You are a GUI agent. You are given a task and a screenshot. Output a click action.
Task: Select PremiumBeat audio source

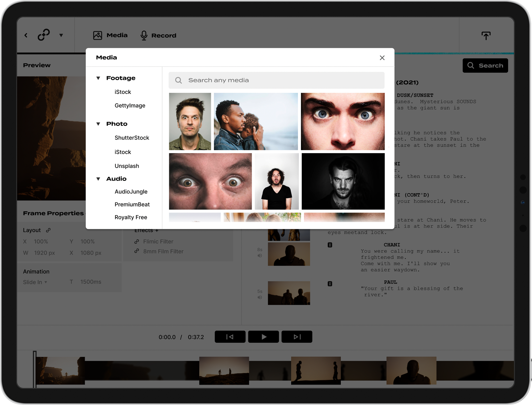(x=132, y=204)
